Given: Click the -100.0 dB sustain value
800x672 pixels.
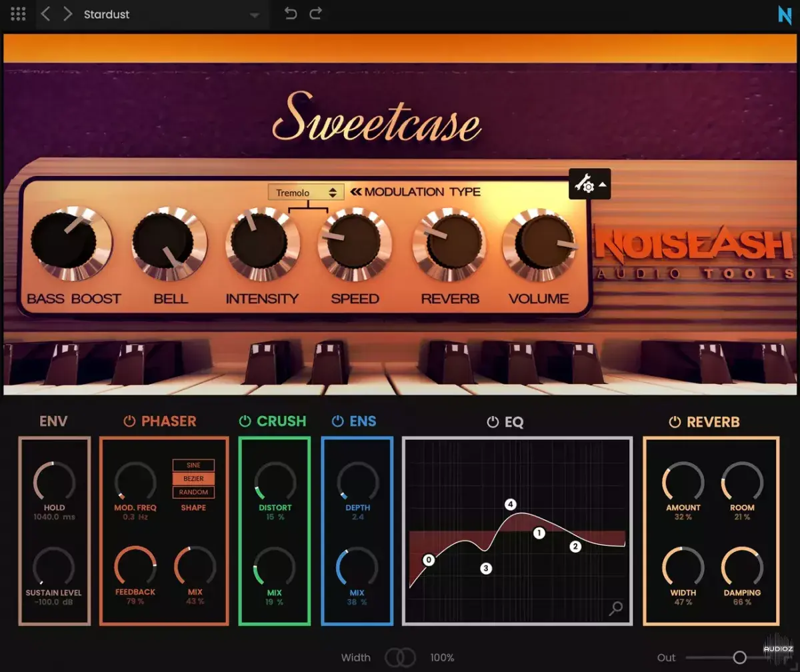Looking at the screenshot, I should point(54,602).
